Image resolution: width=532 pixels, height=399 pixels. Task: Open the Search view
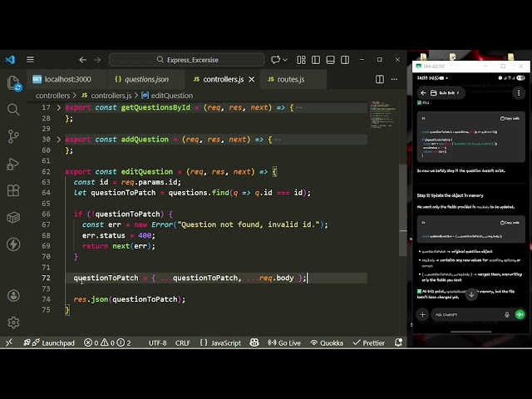point(13,110)
